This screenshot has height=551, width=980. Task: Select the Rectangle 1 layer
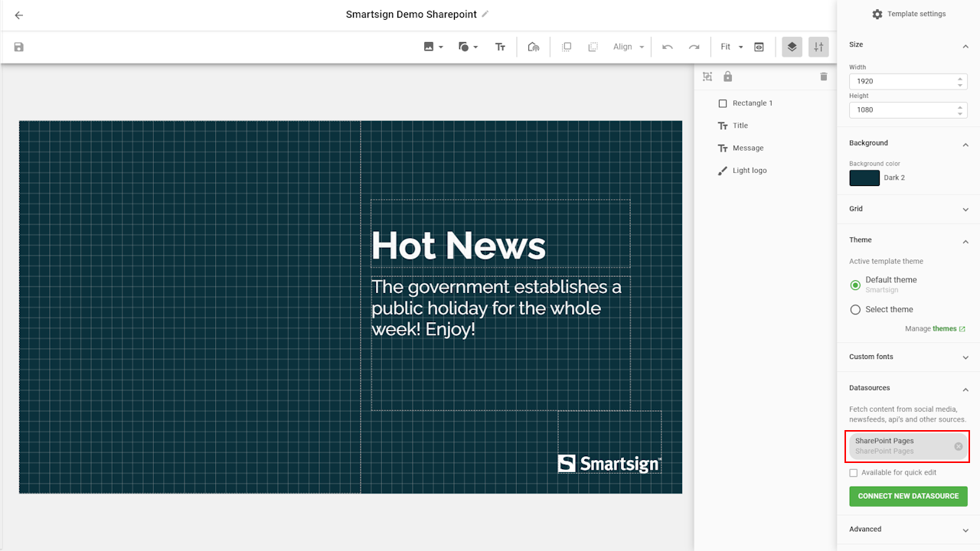click(x=752, y=103)
